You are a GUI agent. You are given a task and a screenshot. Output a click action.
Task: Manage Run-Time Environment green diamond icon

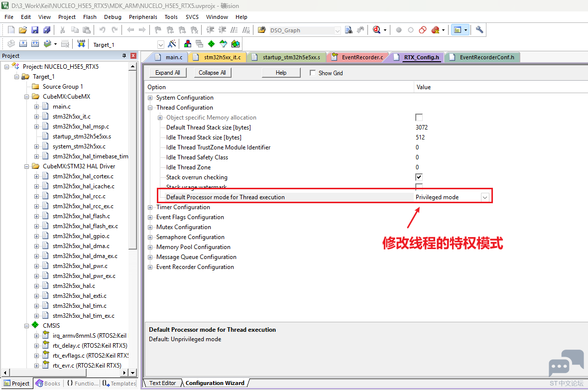coord(212,44)
